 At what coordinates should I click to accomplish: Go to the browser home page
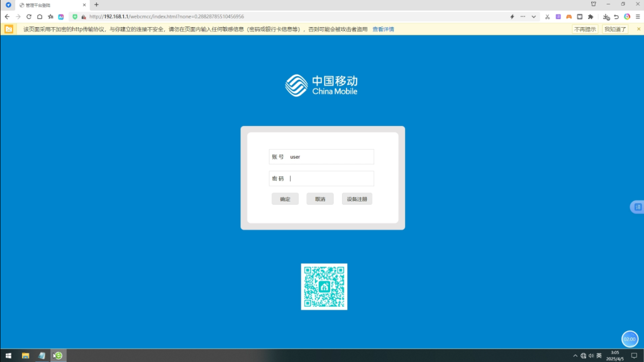tap(40, 16)
